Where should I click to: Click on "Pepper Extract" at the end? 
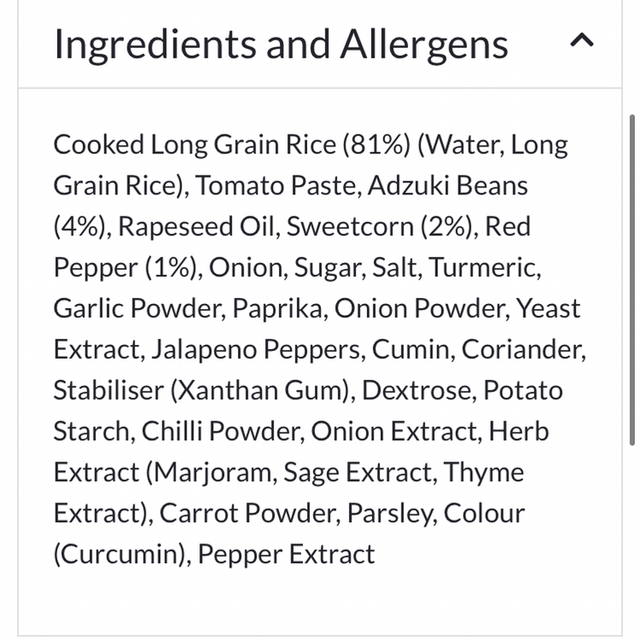pos(287,554)
